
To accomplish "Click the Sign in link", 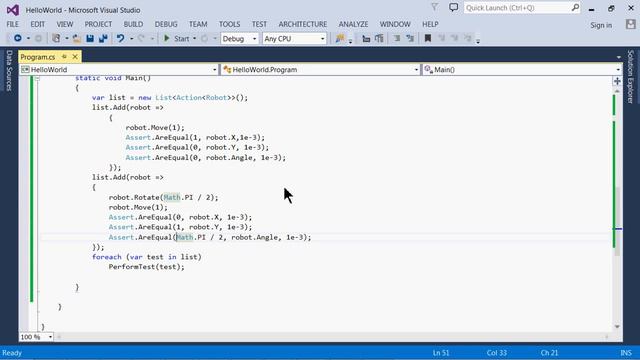I will pyautogui.click(x=601, y=25).
